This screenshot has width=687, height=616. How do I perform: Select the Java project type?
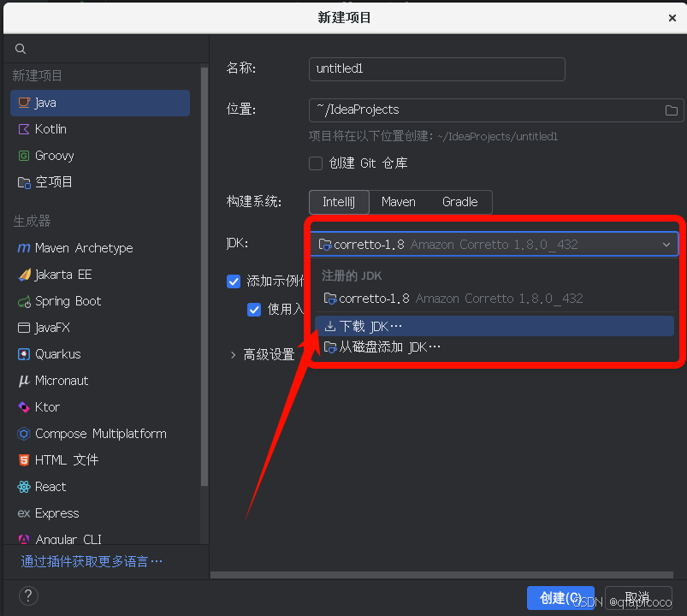[100, 103]
